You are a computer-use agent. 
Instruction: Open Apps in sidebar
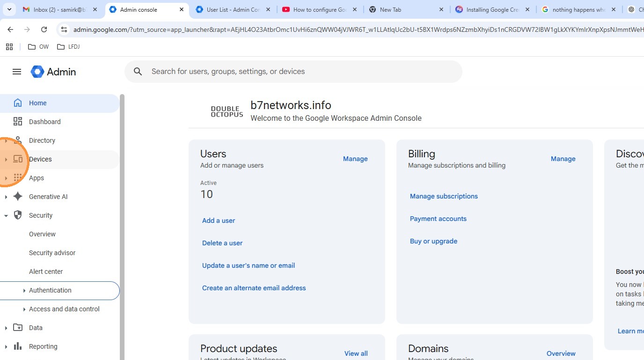(x=60, y=178)
